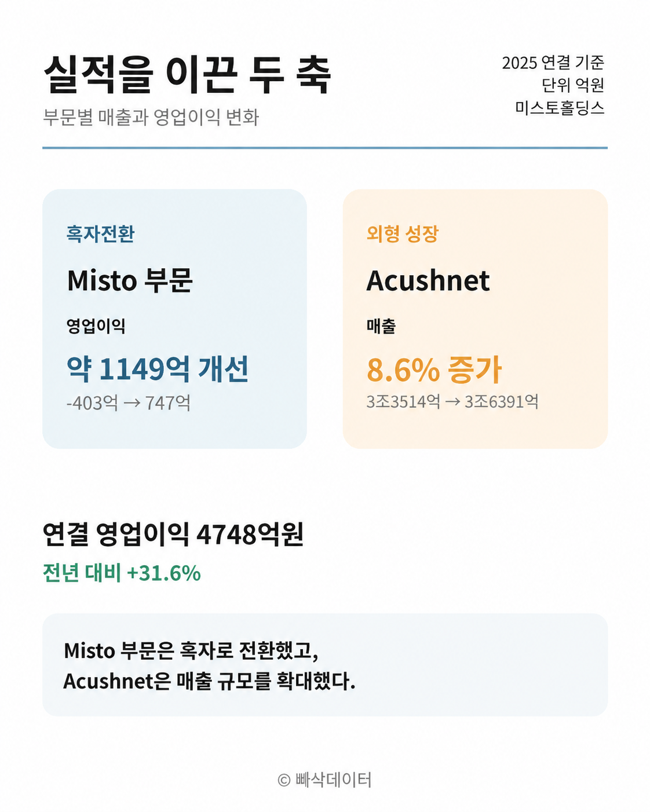Select the Acushnet card heading
The image size is (650, 812).
tap(428, 281)
